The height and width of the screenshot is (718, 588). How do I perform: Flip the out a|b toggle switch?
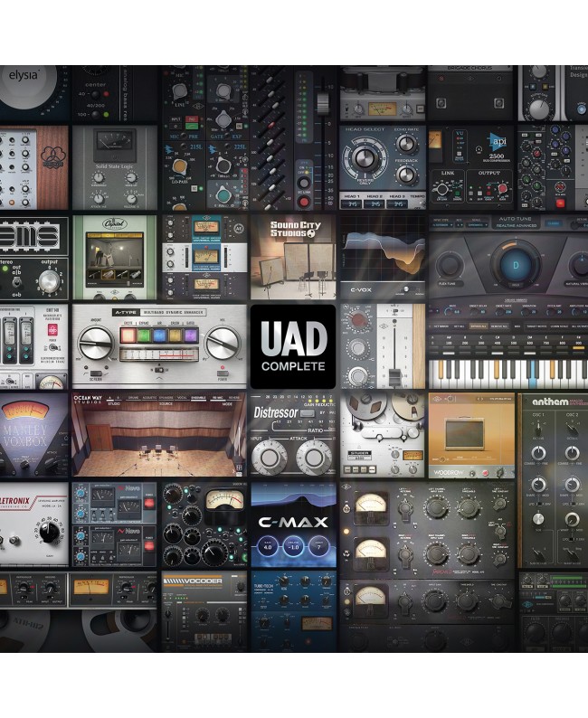click(x=18, y=282)
